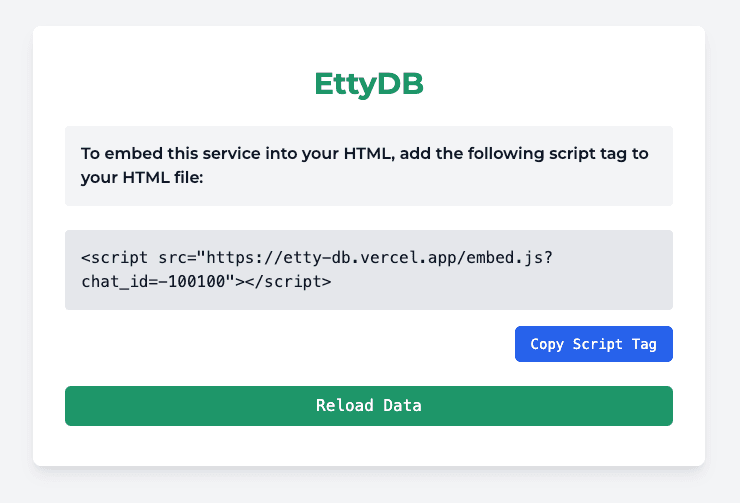Click the opening <script text in snippet
Viewport: 740px width, 503px height.
pos(114,258)
